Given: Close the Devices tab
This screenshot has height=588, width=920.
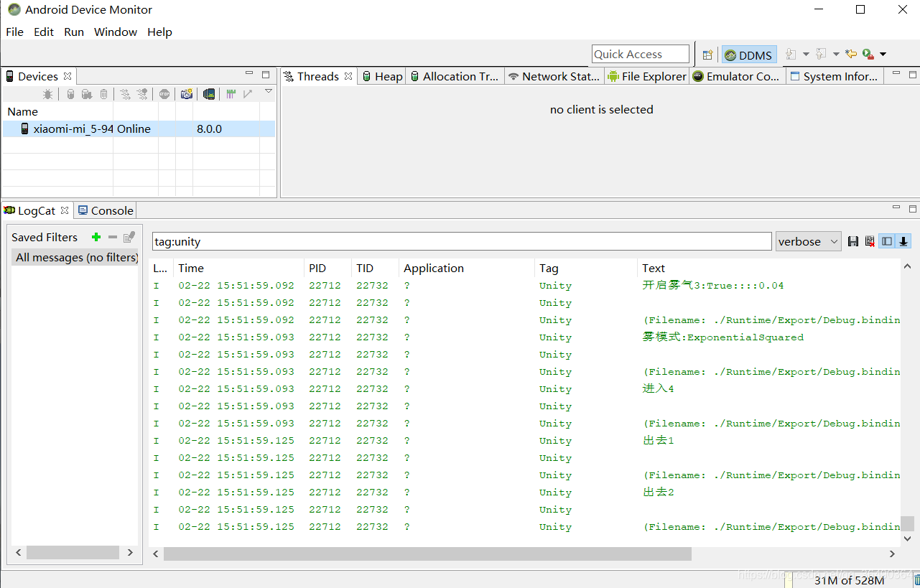Looking at the screenshot, I should click(x=68, y=76).
